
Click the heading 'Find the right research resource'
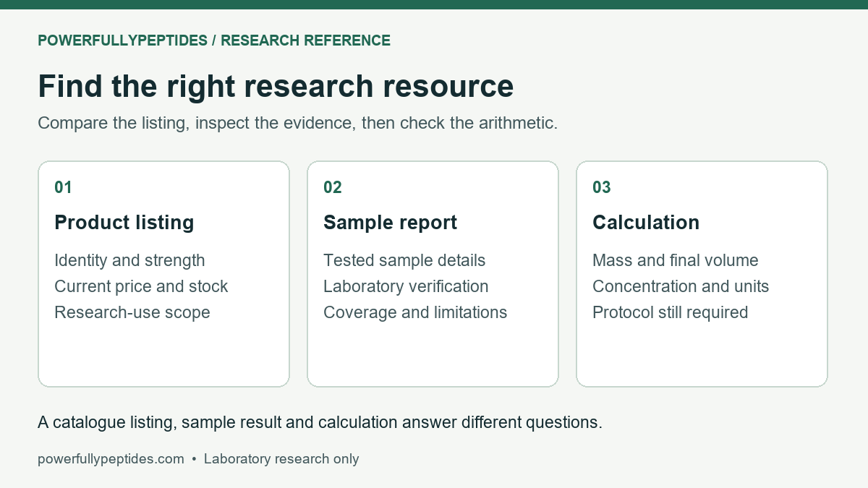click(276, 86)
